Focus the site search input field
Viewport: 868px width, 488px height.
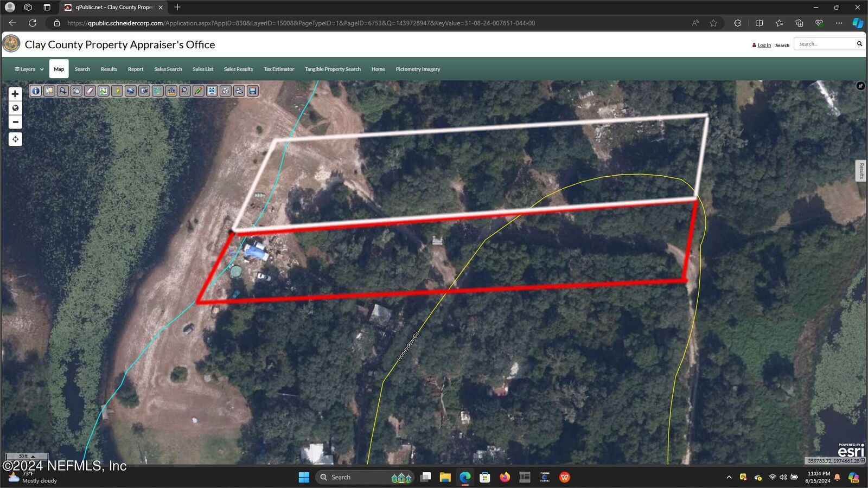[x=825, y=44]
